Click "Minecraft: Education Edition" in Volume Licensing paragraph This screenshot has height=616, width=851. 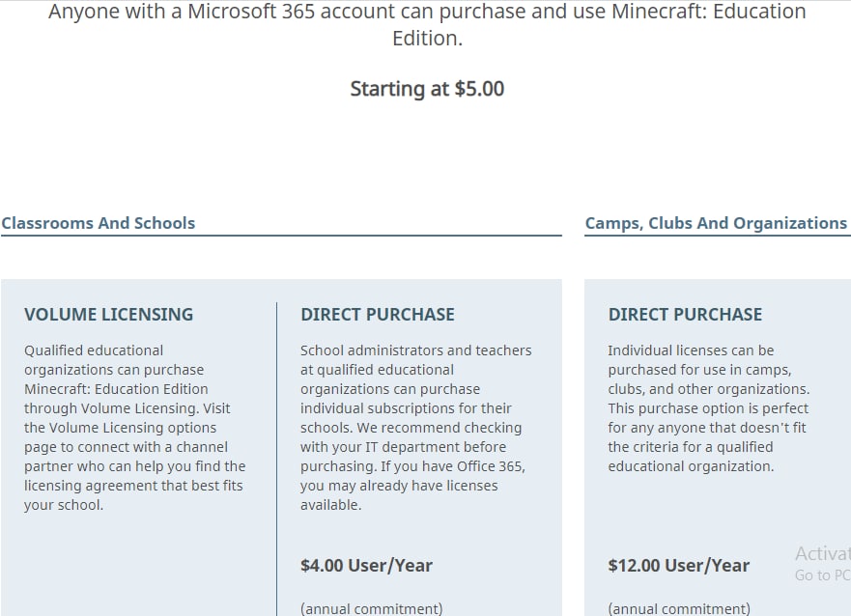116,389
